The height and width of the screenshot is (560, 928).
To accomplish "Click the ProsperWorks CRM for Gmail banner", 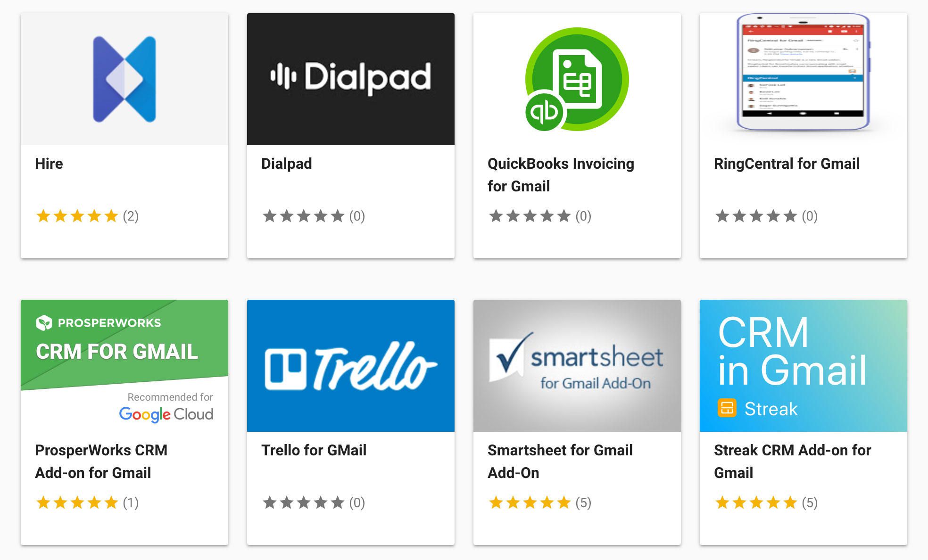I will 124,366.
